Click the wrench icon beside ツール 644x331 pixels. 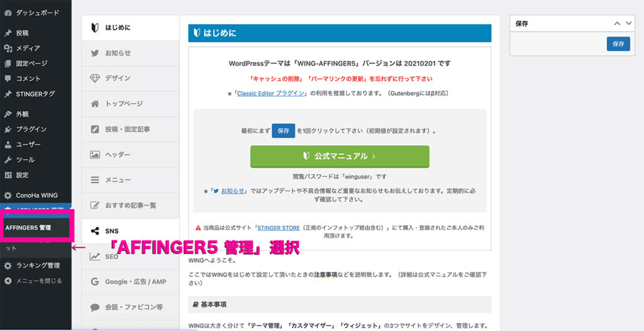8,160
